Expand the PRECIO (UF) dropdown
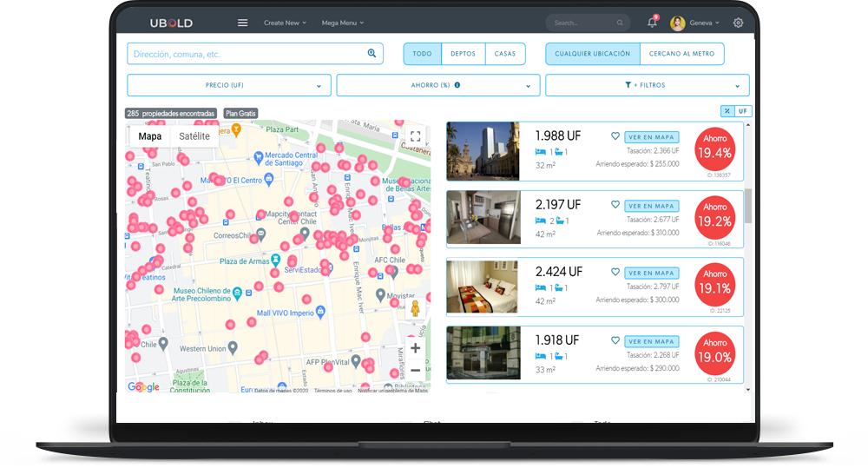This screenshot has width=868, height=468. coord(228,85)
